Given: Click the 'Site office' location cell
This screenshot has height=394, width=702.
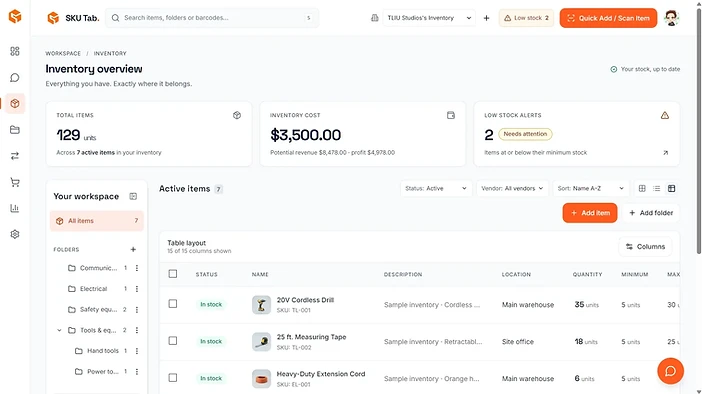Looking at the screenshot, I should coord(518,342).
